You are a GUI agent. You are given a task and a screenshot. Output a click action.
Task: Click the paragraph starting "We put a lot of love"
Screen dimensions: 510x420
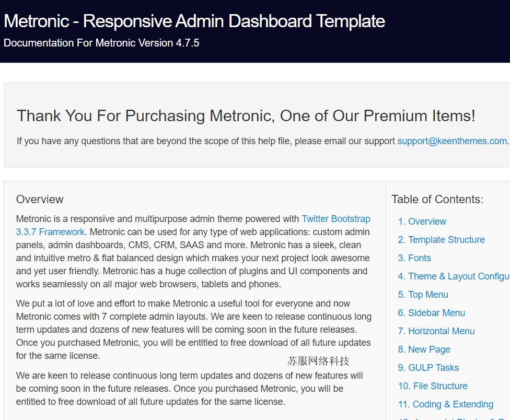point(193,330)
